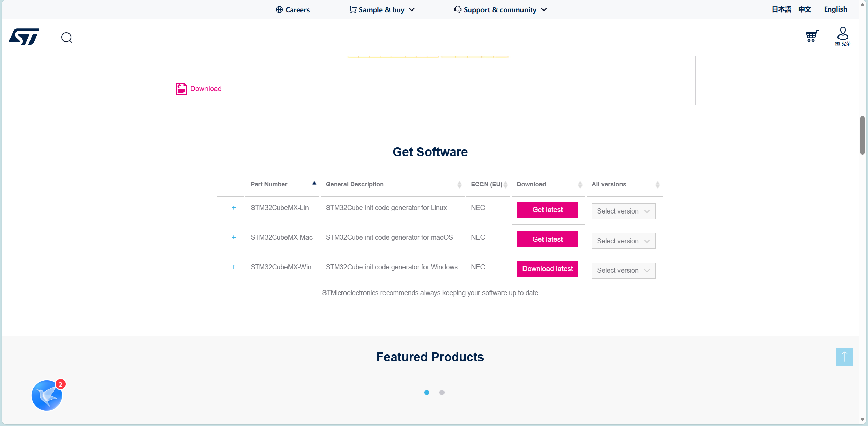This screenshot has width=868, height=426.
Task: Open Select version dropdown for STM32CubeMX-Win
Action: point(624,270)
